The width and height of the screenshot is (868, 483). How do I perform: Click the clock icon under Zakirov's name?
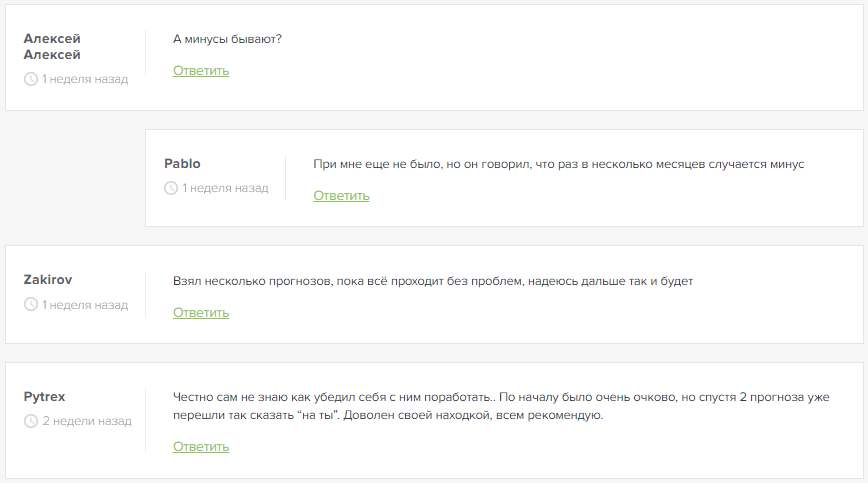coord(31,304)
